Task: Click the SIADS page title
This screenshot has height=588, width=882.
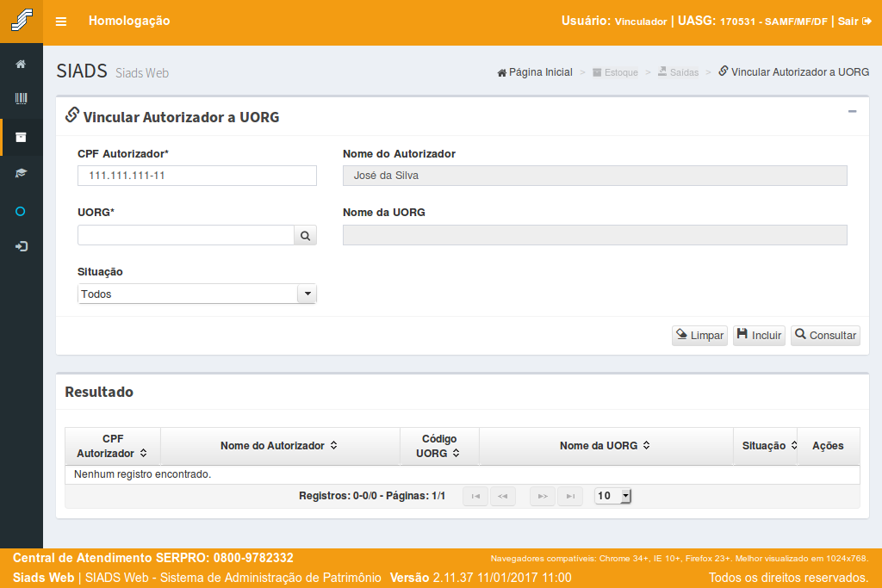Action: pos(82,71)
